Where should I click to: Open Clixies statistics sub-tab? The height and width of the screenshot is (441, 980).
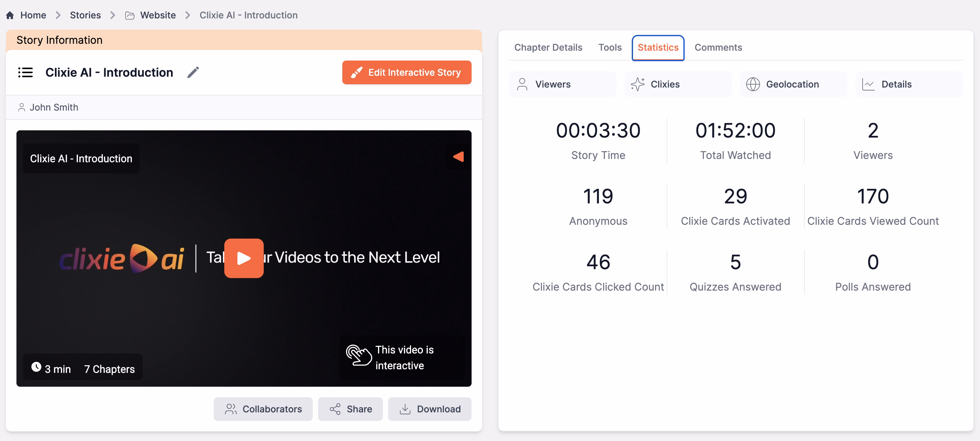click(x=678, y=84)
